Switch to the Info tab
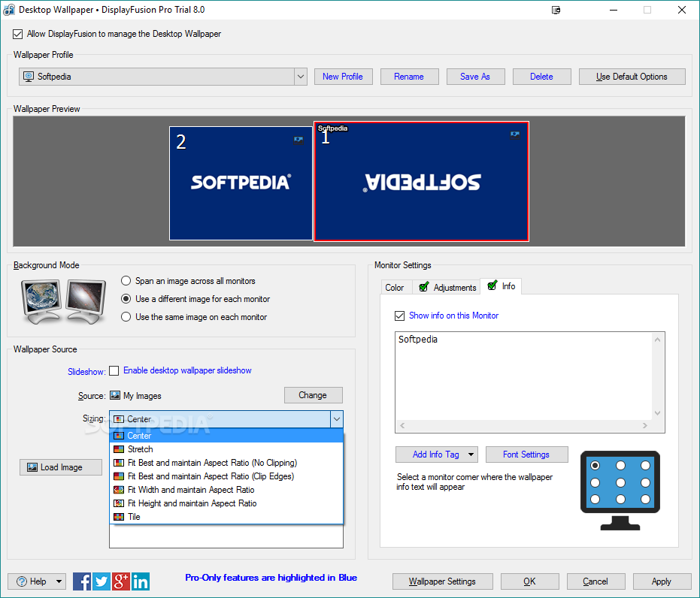This screenshot has height=598, width=700. [x=501, y=286]
